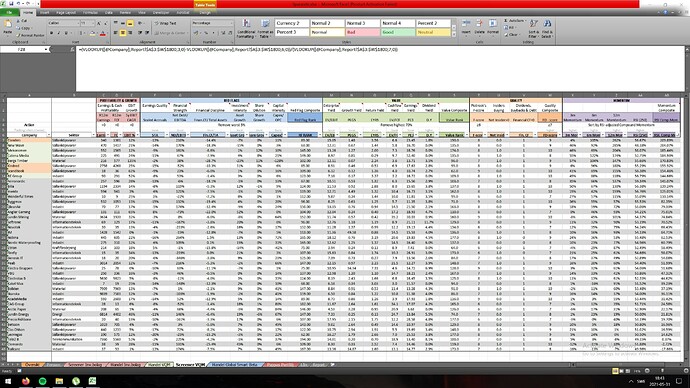The height and width of the screenshot is (388, 690).
Task: Open the Overview sheet tab
Action: [x=32, y=365]
